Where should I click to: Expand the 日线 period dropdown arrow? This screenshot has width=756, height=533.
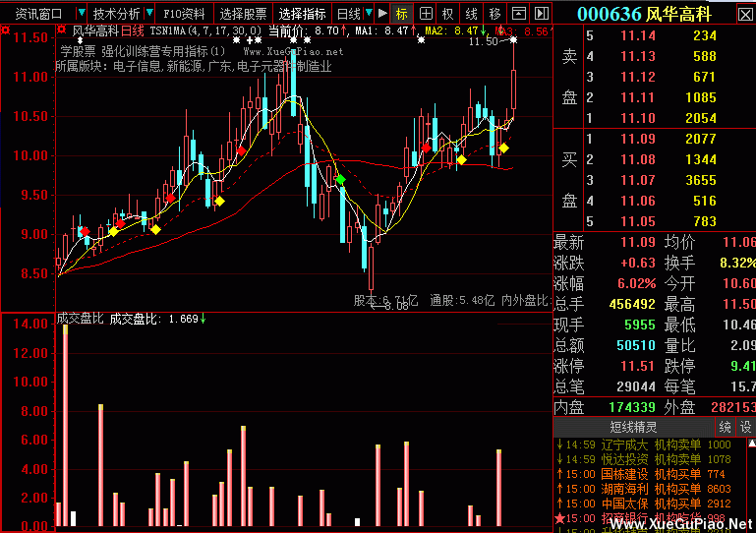click(369, 13)
